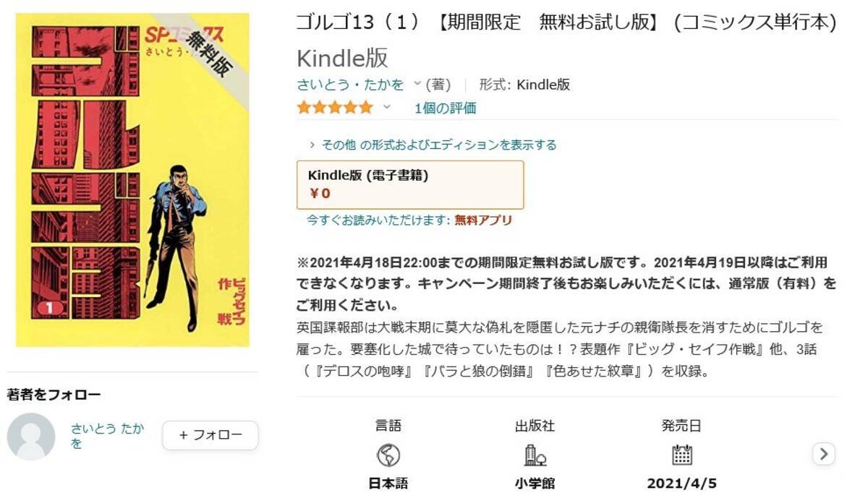The width and height of the screenshot is (868, 503).
Task: Open the 1個の評価 ratings link
Action: tap(445, 108)
